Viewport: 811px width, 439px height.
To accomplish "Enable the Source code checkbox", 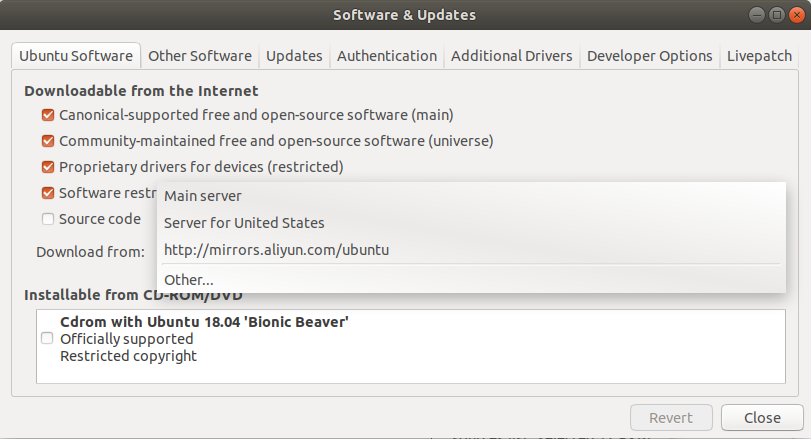I will (48, 219).
